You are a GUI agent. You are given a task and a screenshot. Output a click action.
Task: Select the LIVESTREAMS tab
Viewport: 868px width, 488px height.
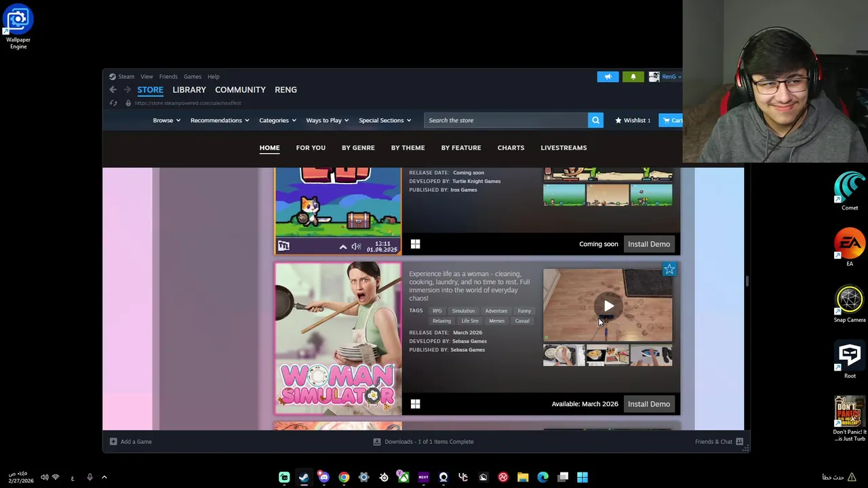(x=564, y=148)
